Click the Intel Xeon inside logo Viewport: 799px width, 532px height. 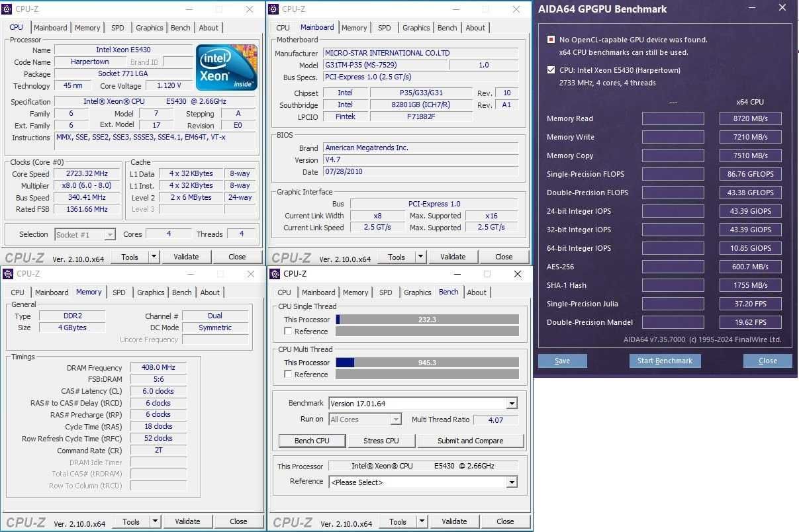point(227,67)
